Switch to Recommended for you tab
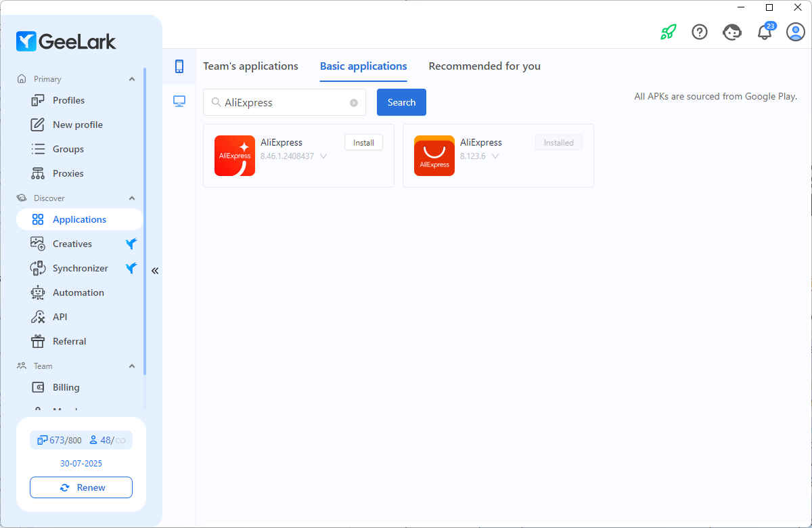Viewport: 812px width, 528px height. 484,66
